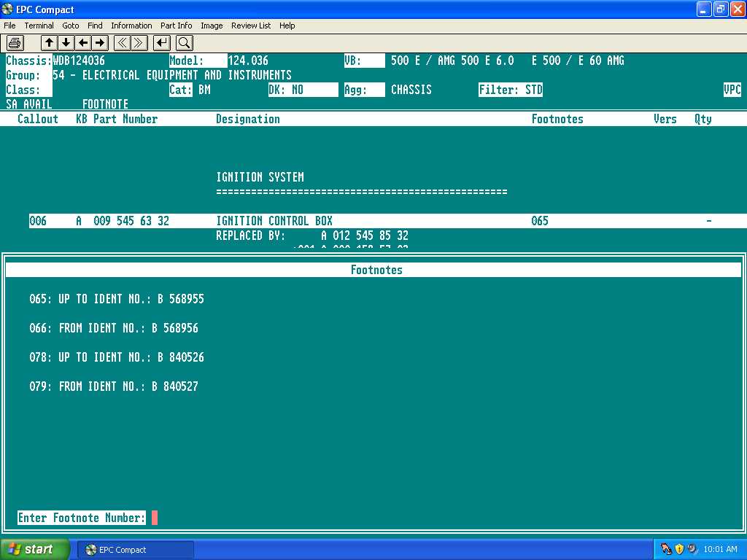747x560 pixels.
Task: Click the left arrow toolbar button
Action: pos(84,43)
